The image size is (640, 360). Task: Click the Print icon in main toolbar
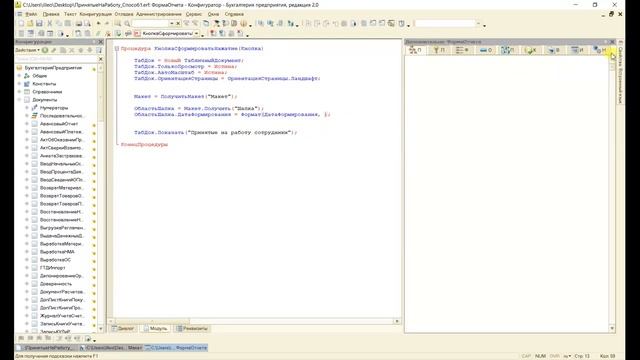click(x=78, y=24)
